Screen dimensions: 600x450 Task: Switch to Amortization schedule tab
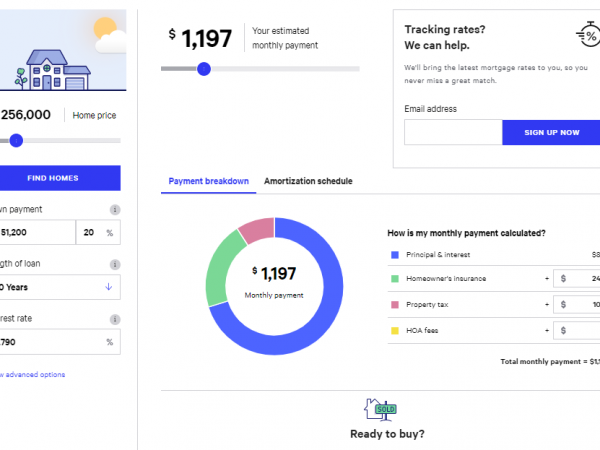[308, 181]
